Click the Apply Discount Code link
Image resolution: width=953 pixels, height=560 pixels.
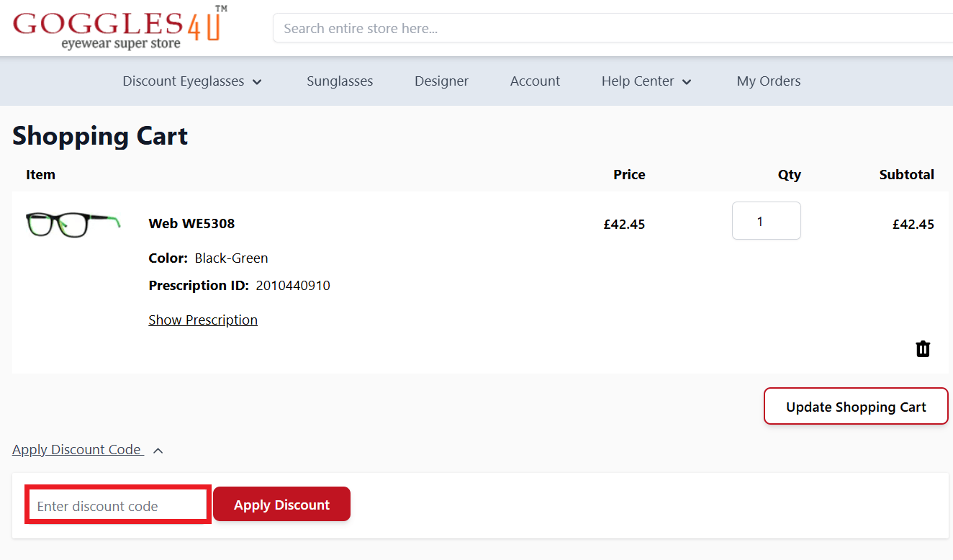click(x=78, y=449)
